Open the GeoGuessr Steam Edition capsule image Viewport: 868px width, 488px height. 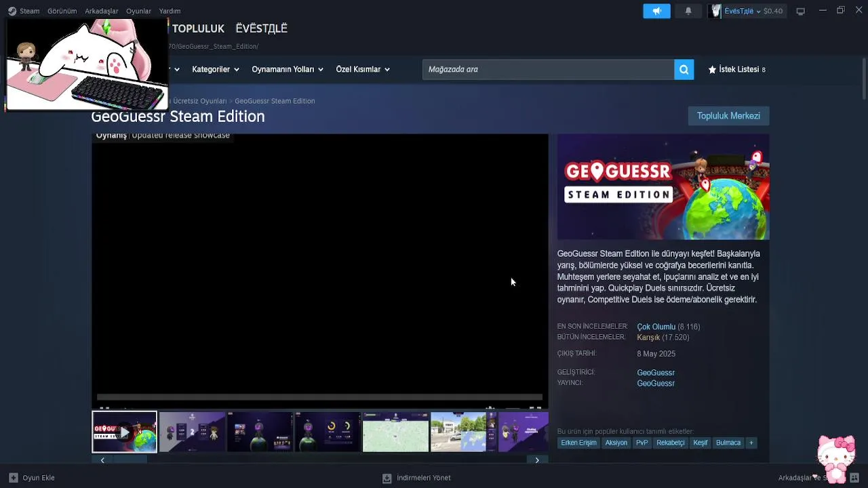click(x=663, y=187)
